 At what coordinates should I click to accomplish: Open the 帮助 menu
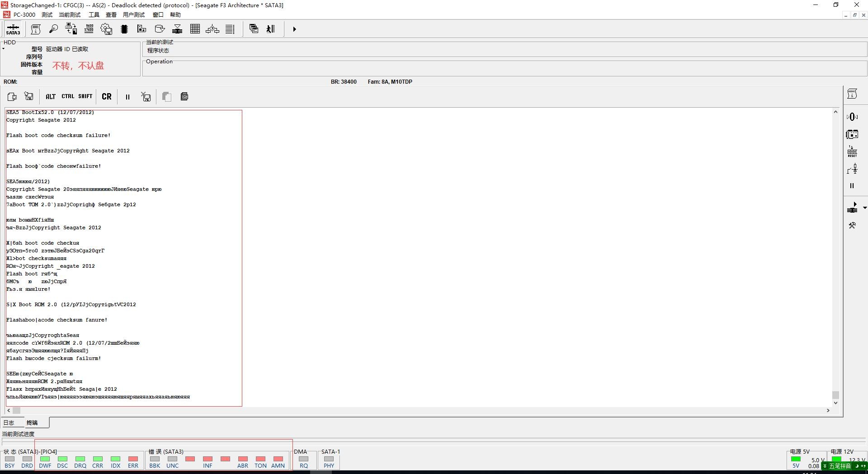[x=175, y=14]
